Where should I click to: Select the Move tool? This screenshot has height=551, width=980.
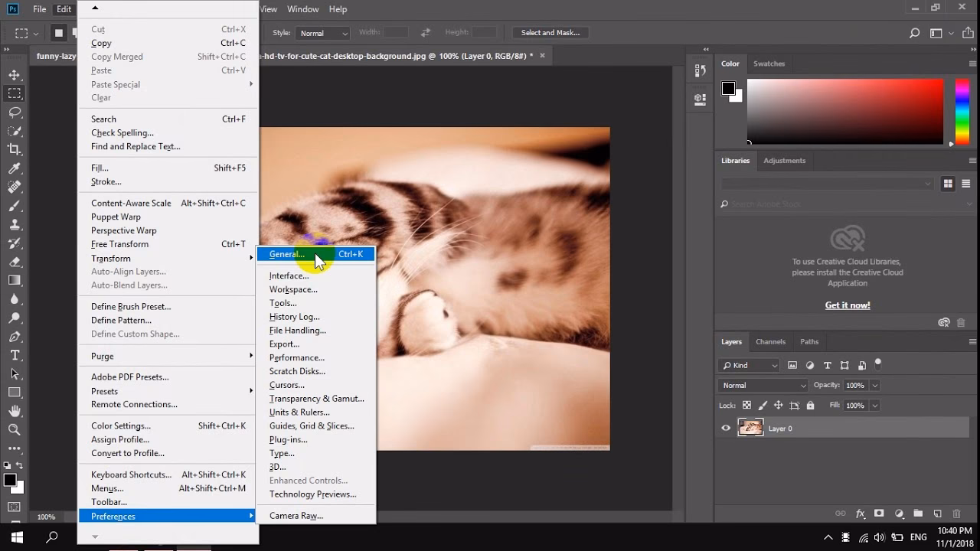click(12, 75)
